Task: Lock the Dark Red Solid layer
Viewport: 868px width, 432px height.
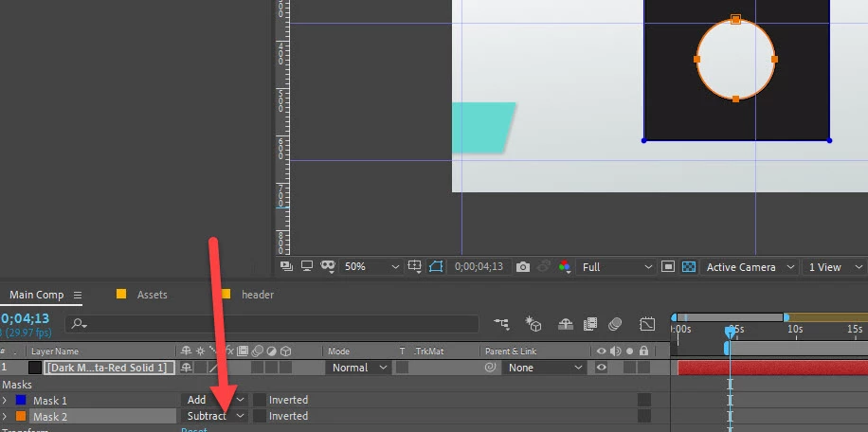Action: click(x=643, y=368)
